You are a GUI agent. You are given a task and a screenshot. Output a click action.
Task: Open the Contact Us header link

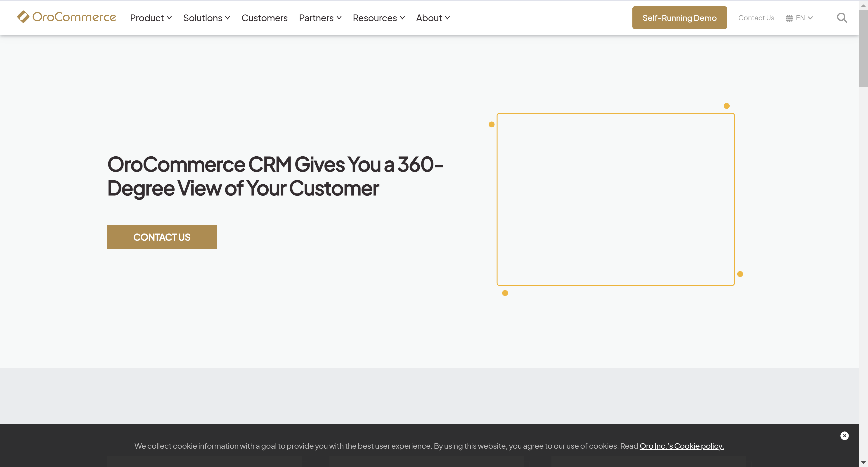click(x=756, y=18)
